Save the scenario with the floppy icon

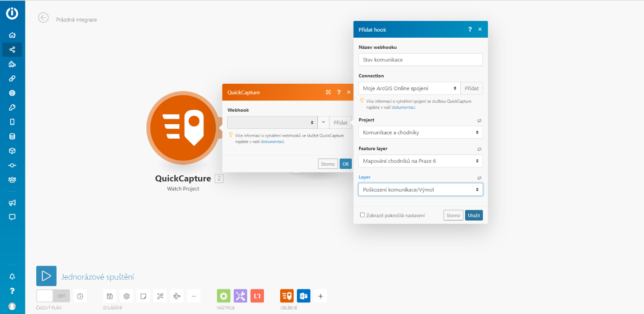[x=110, y=296]
